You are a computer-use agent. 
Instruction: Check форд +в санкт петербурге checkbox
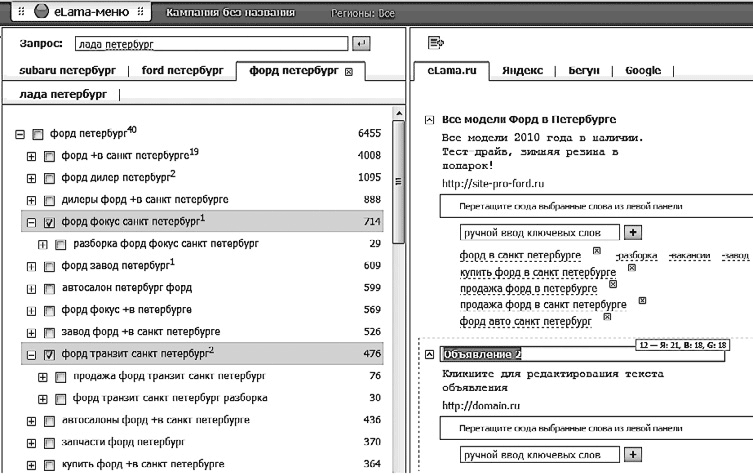click(x=49, y=157)
